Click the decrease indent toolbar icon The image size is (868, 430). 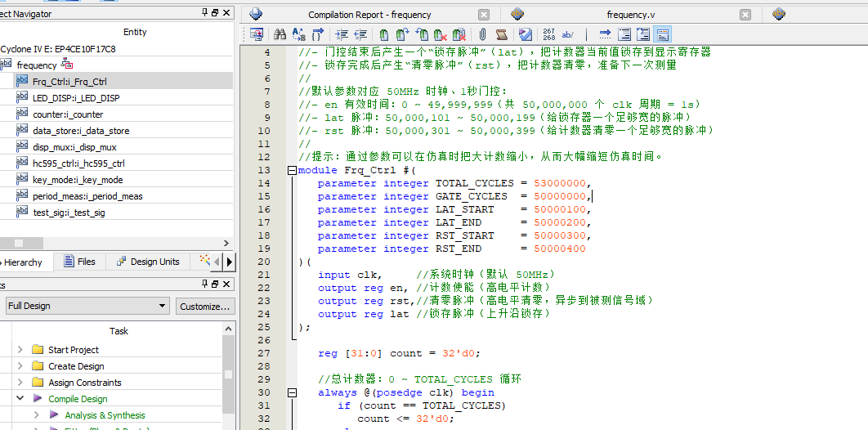(360, 34)
